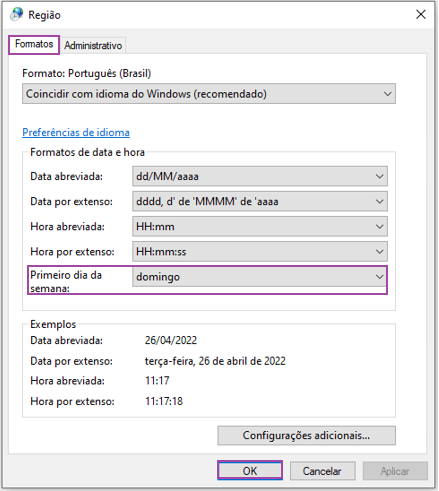Viewport: 439px width, 491px height.
Task: Click the Formato: Português (Brasil) label
Action: tap(87, 73)
